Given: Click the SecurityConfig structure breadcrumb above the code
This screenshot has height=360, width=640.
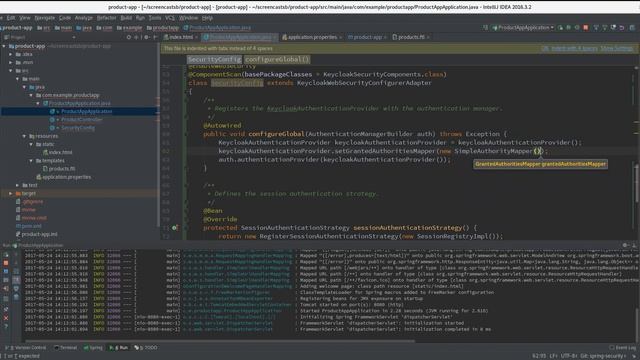Looking at the screenshot, I should (x=214, y=59).
